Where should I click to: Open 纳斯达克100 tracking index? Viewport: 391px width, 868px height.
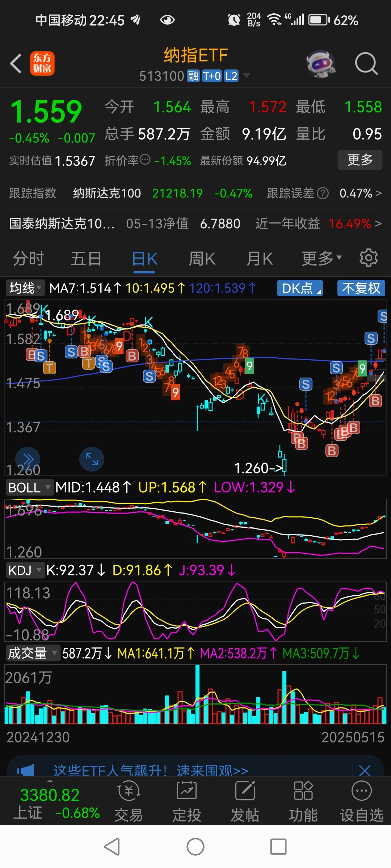[x=107, y=193]
